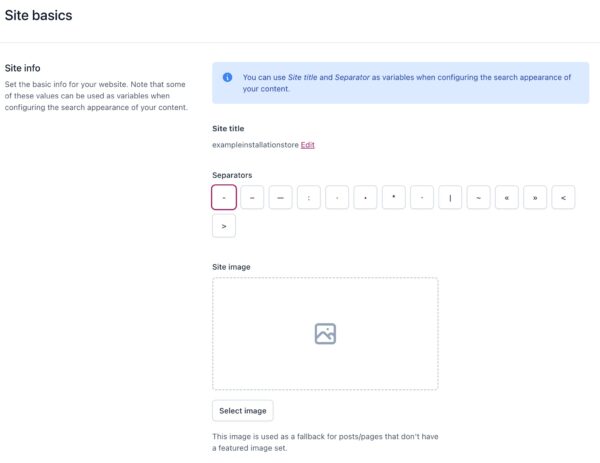
Task: Choose the em dash separator
Action: (x=281, y=198)
